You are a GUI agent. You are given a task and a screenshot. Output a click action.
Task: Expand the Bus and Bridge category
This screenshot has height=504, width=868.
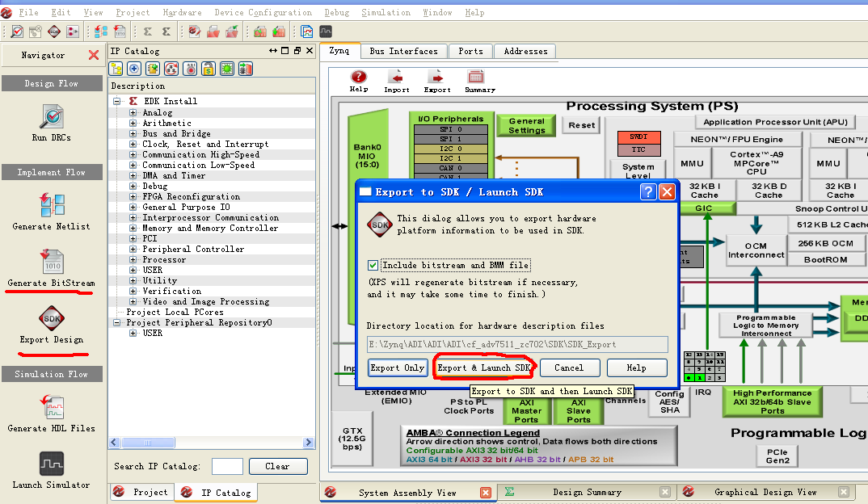tap(133, 133)
